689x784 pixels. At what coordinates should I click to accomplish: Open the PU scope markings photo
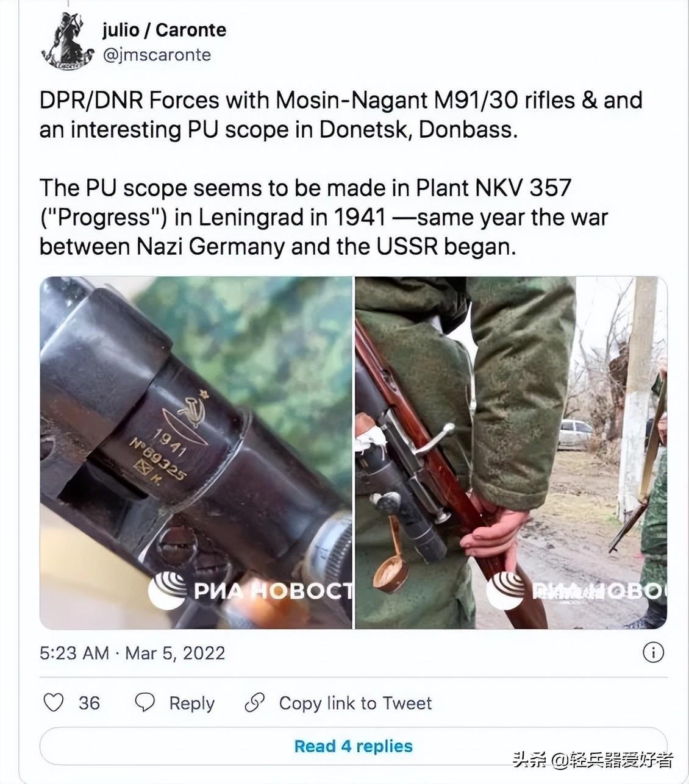[196, 452]
